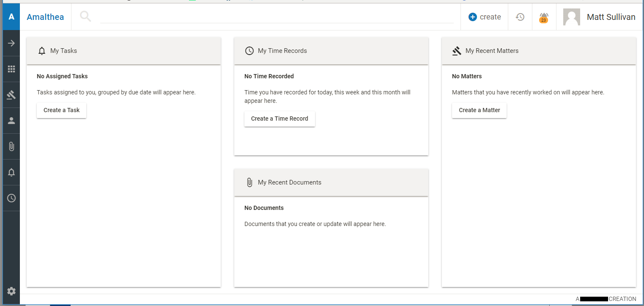Viewport: 644px width, 306px height.
Task: Open settings gear in the sidebar
Action: click(x=11, y=291)
